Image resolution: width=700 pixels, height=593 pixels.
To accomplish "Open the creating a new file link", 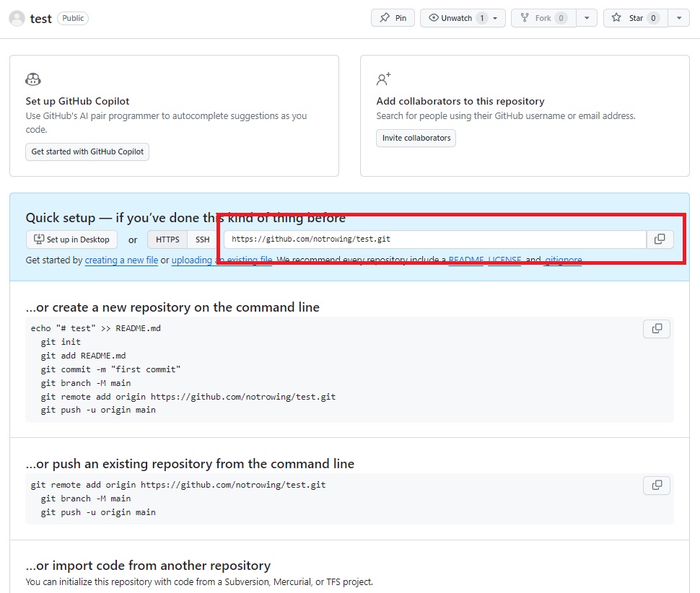I will point(121,260).
